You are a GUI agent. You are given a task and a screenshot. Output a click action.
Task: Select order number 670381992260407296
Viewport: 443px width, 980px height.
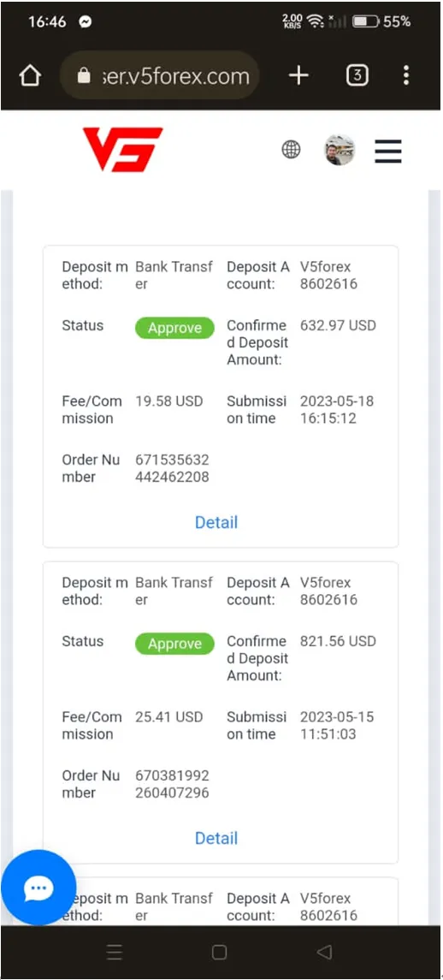pos(172,784)
